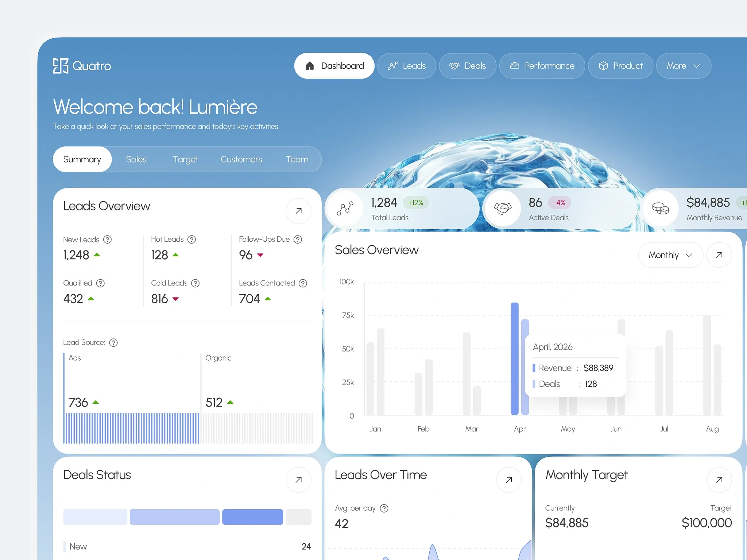The height and width of the screenshot is (560, 747).
Task: Open the Product nav tab
Action: coord(620,66)
